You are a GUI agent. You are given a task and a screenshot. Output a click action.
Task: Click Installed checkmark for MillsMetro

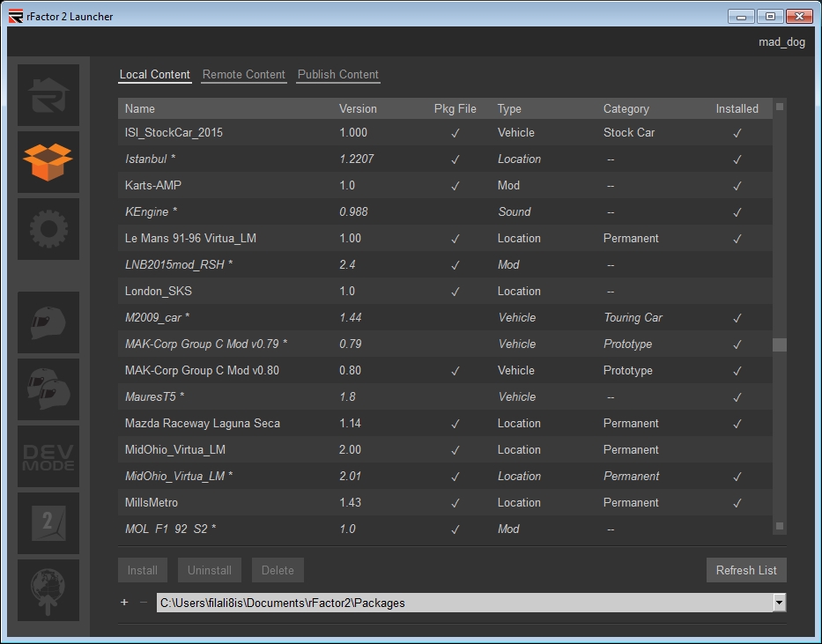tap(737, 503)
